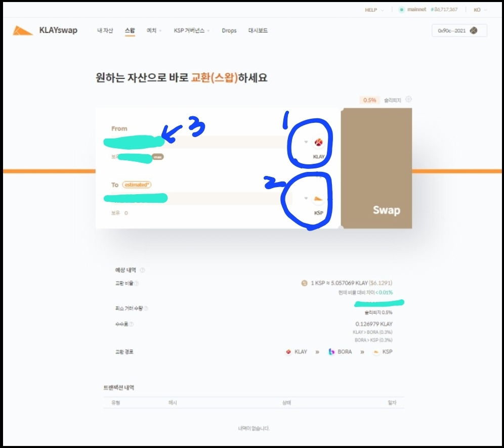Click the 해시 column header
This screenshot has height=448, width=504.
click(173, 402)
